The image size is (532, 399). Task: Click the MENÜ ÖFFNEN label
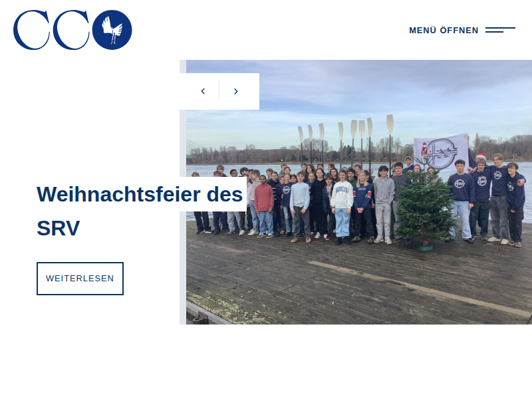(x=444, y=30)
